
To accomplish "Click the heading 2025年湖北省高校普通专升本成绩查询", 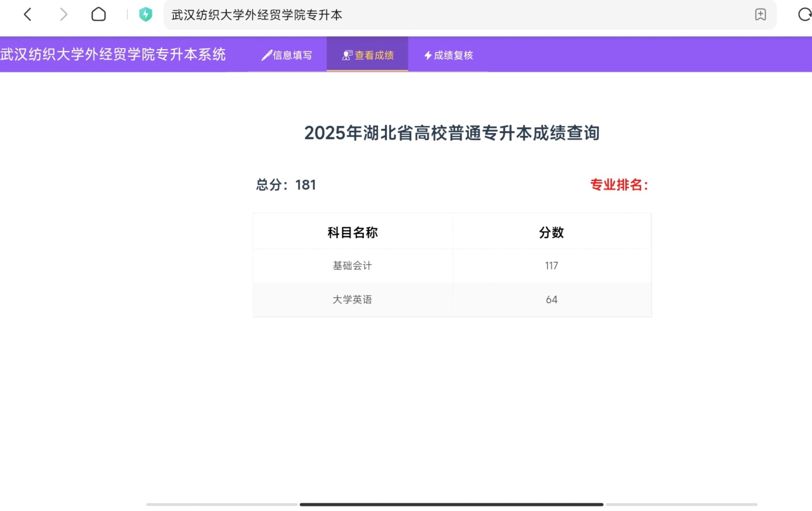I will click(452, 133).
